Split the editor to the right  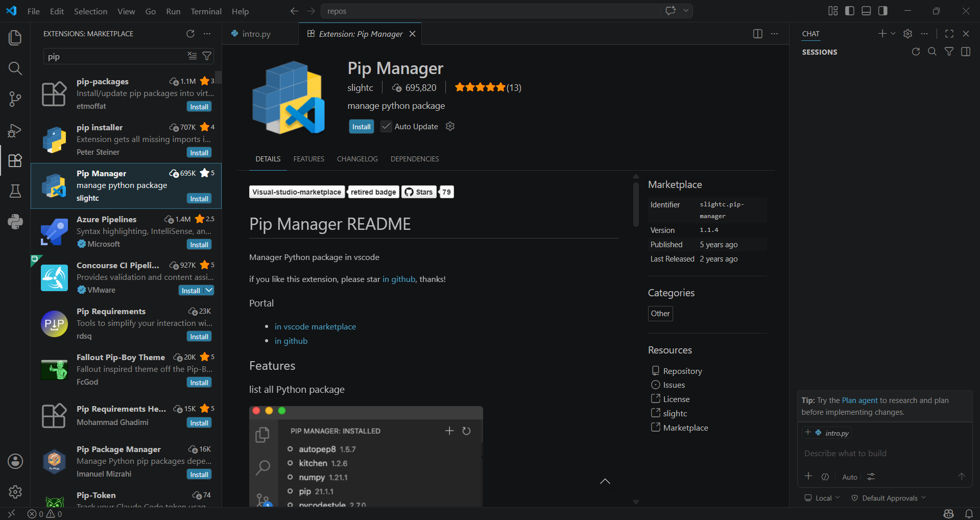pos(758,34)
